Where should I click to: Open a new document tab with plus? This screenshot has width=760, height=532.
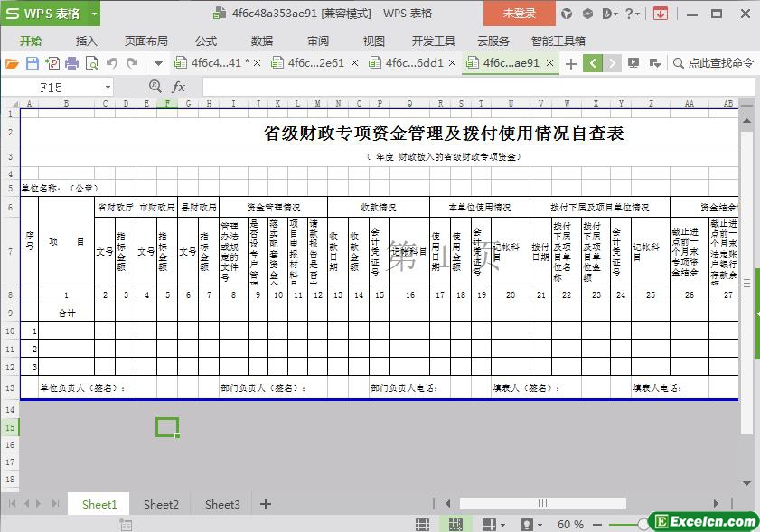click(x=570, y=63)
